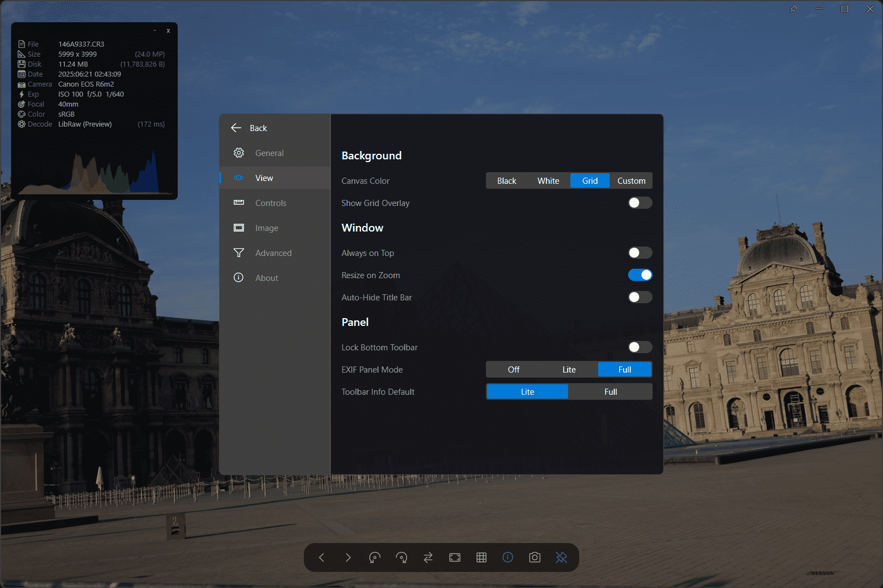Click the exposure value ISO 100 f/5.0 1/640
The height and width of the screenshot is (588, 883).
(91, 94)
